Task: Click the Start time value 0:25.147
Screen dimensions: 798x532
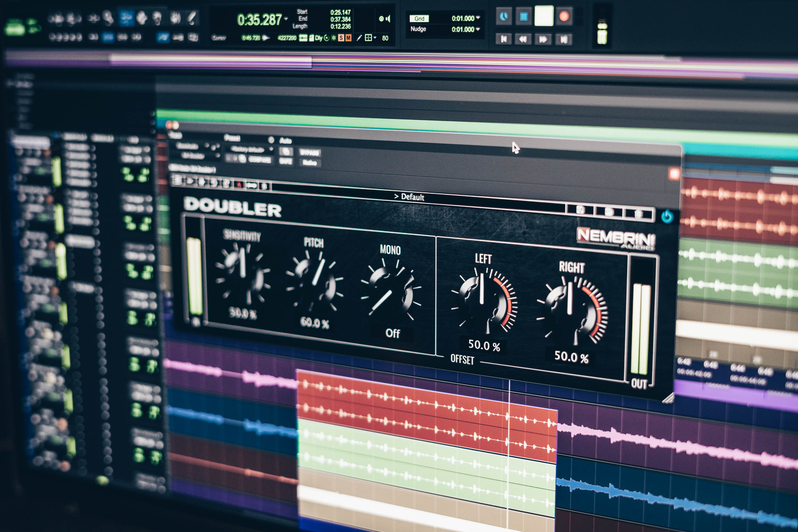Action: click(x=340, y=13)
